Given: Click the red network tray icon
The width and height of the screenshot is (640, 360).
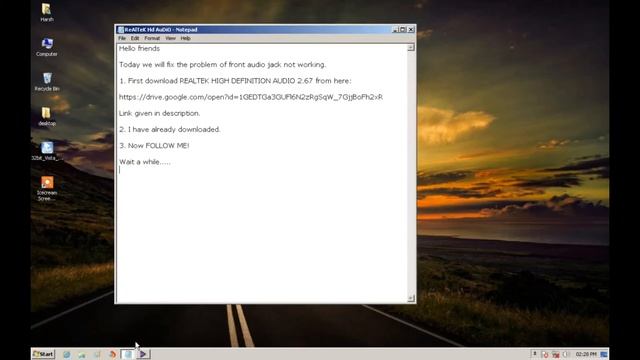Looking at the screenshot, I should (556, 355).
